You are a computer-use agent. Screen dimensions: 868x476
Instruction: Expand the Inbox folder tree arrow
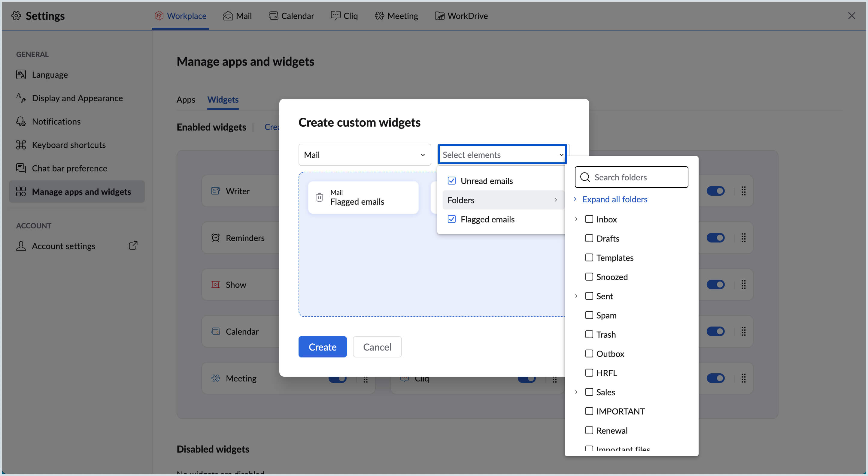pos(576,219)
